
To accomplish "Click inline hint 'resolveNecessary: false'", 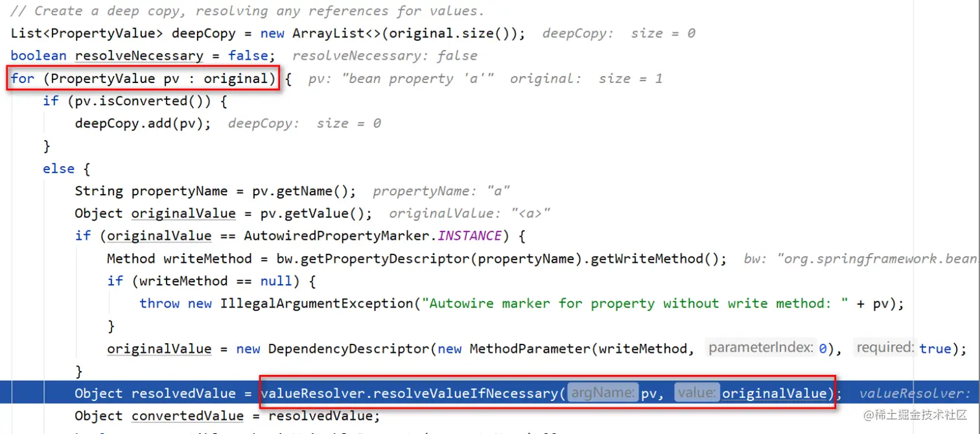I will (x=385, y=56).
